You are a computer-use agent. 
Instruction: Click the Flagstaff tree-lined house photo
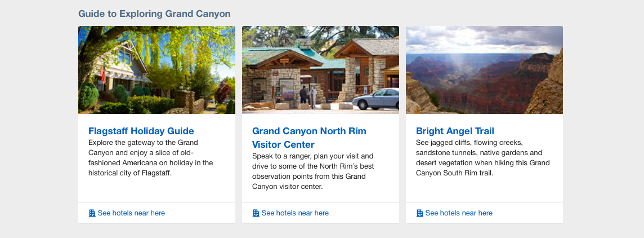(x=156, y=70)
